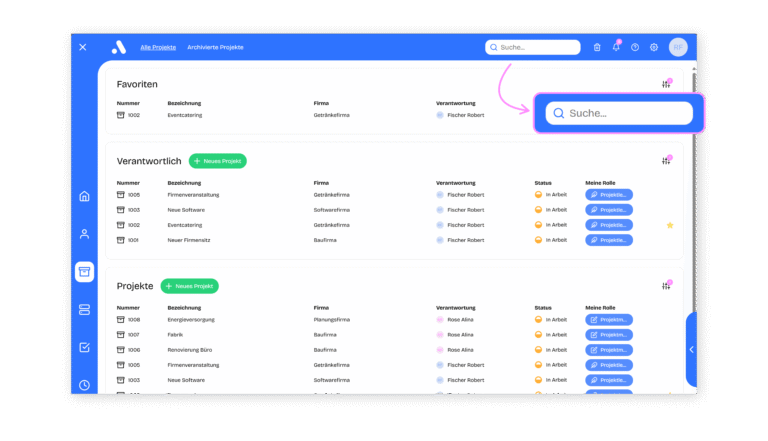Open filter settings for Projekte section
Image resolution: width=768 pixels, height=441 pixels.
pos(666,286)
